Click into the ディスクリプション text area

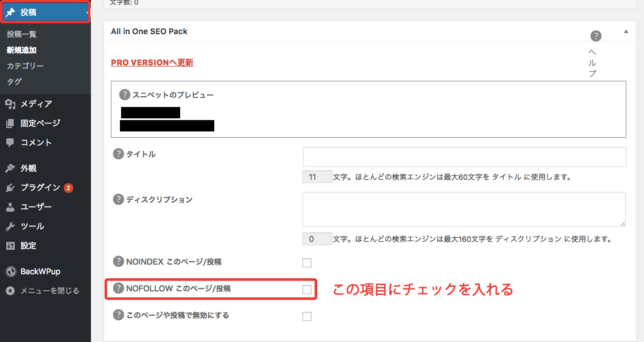464,209
